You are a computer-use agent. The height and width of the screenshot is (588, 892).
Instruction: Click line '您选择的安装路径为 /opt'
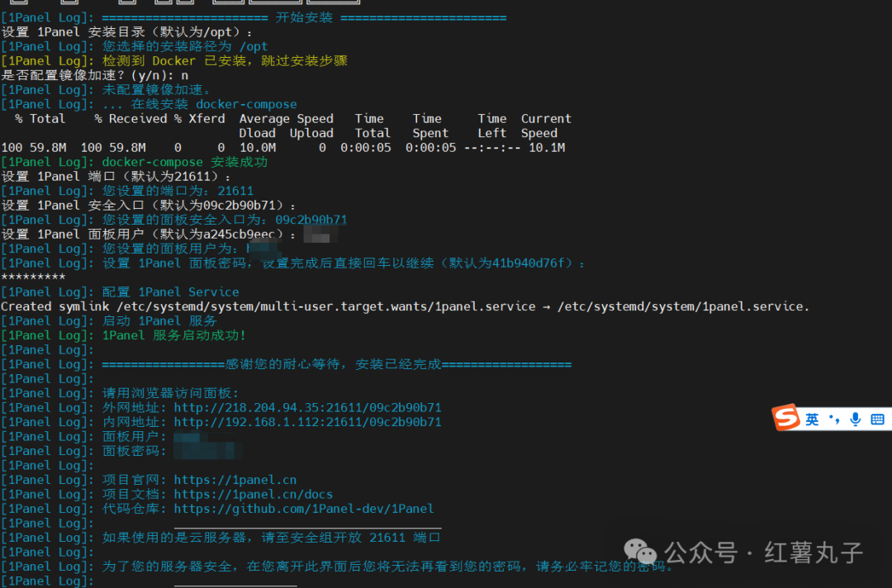click(x=185, y=46)
